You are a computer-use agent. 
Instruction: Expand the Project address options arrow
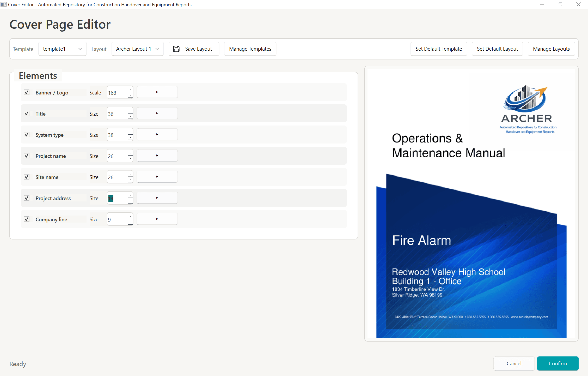pyautogui.click(x=157, y=198)
